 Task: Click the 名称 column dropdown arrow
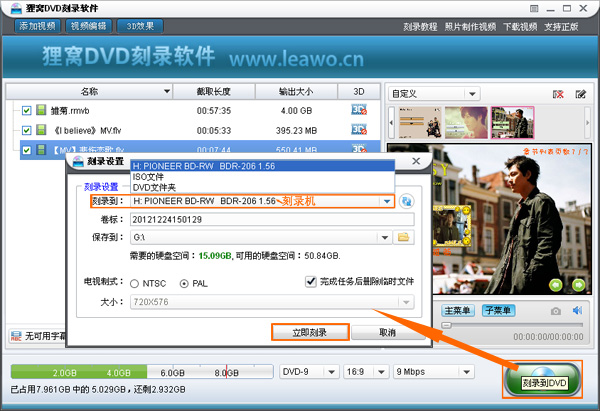(167, 91)
